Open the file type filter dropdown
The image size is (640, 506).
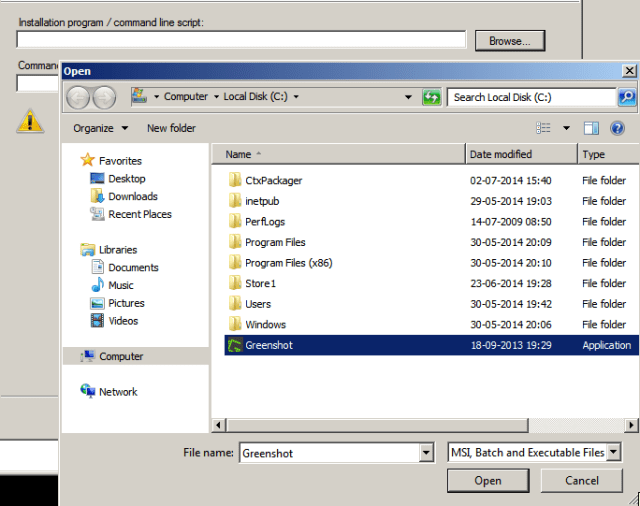(613, 452)
